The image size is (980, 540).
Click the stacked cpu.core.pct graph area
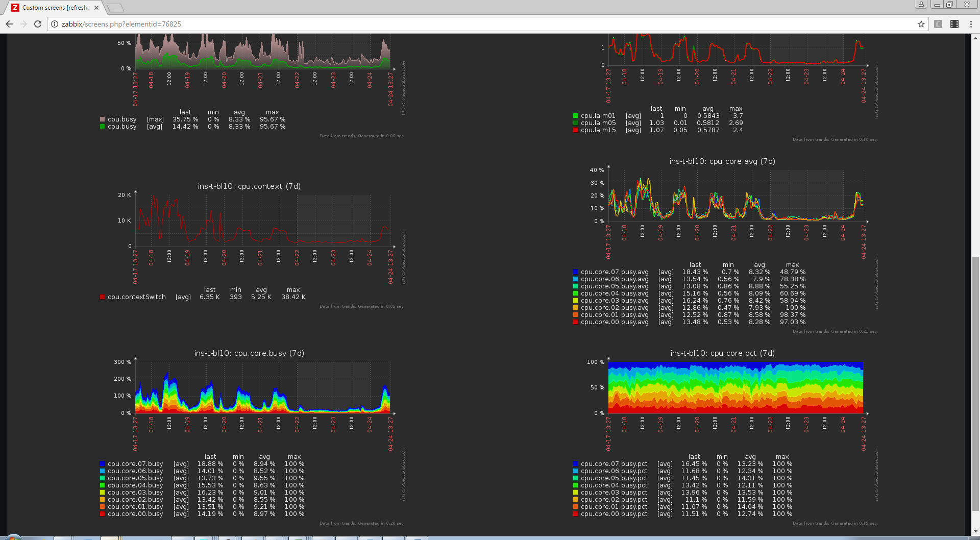point(736,387)
